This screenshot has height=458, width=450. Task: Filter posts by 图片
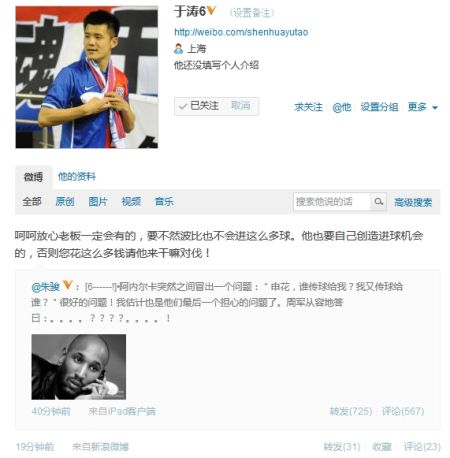coord(98,201)
